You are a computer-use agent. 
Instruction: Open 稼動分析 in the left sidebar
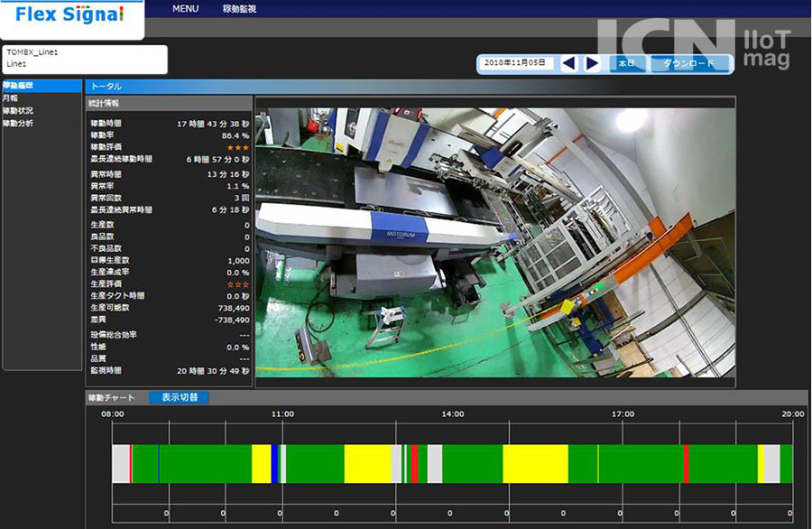(18, 123)
